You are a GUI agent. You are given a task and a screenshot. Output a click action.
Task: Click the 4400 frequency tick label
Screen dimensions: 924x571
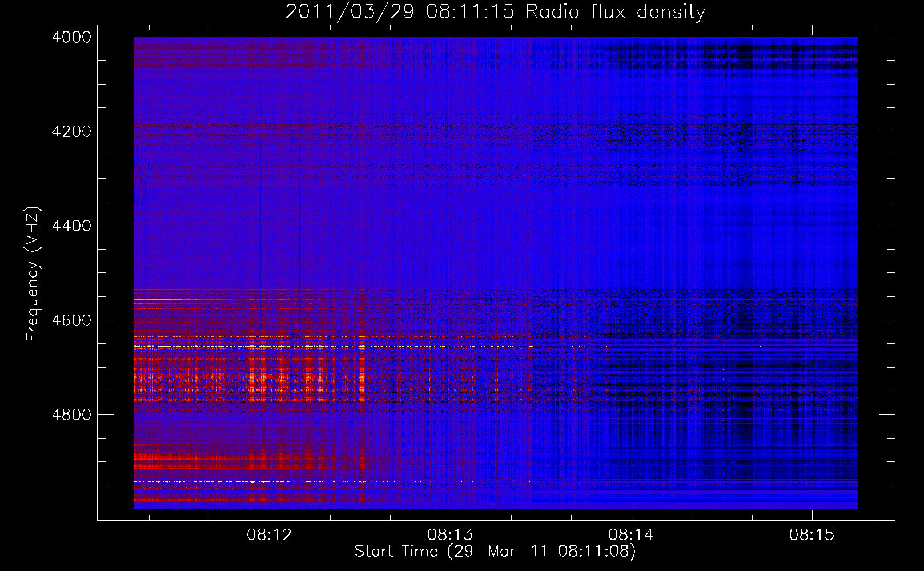71,226
